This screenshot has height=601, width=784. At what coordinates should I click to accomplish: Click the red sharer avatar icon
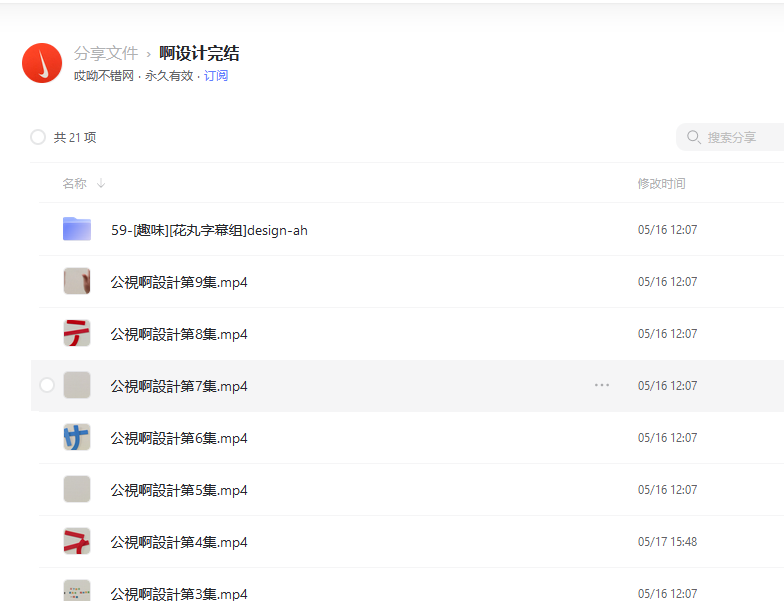(x=42, y=64)
